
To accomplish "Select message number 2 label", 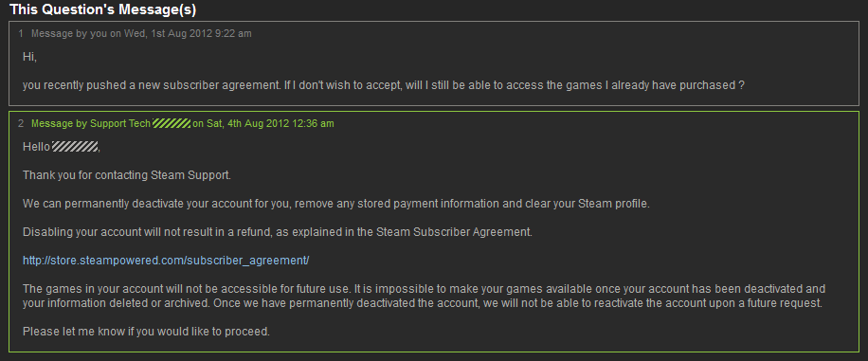I will tap(21, 123).
